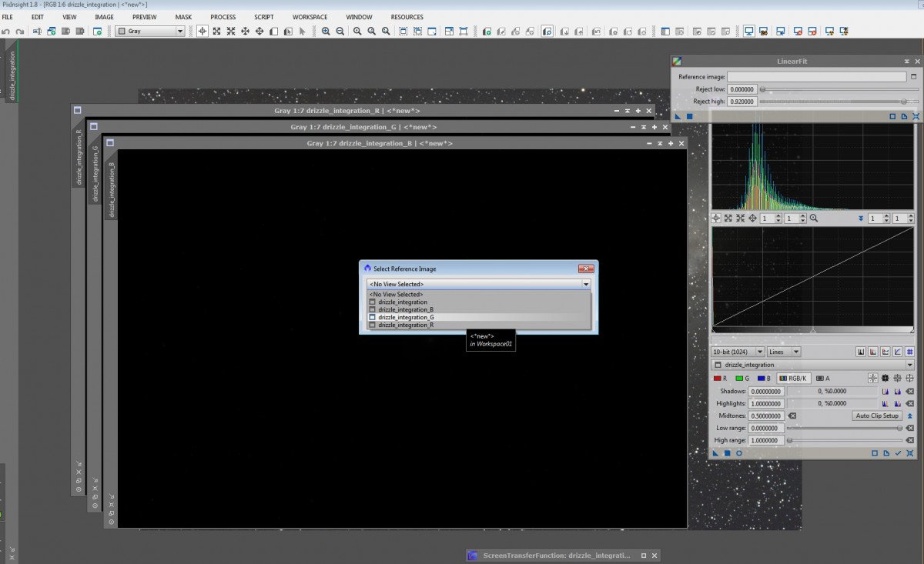Click the Reject low value field

(742, 89)
